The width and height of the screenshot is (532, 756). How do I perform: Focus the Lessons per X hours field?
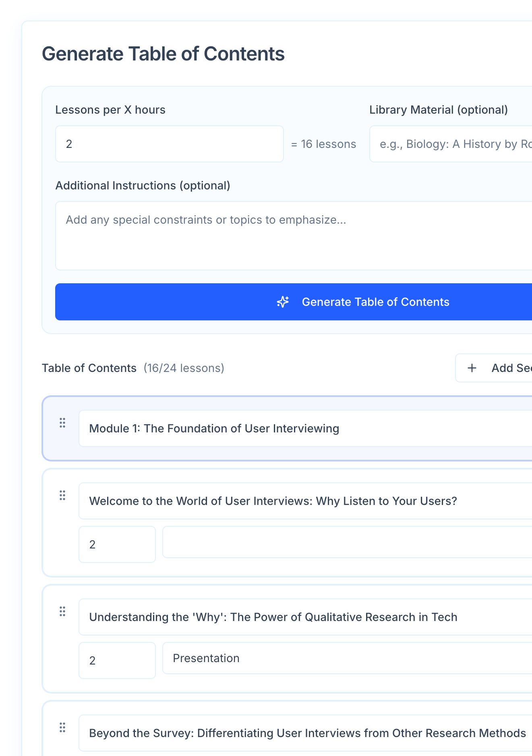(x=169, y=144)
